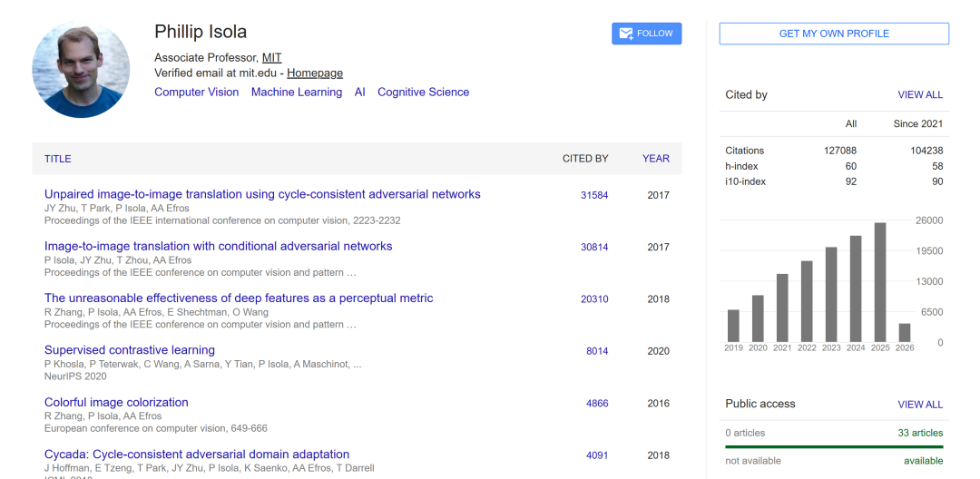Visit the Homepage link
Viewport: 980px width, 479px height.
point(315,73)
